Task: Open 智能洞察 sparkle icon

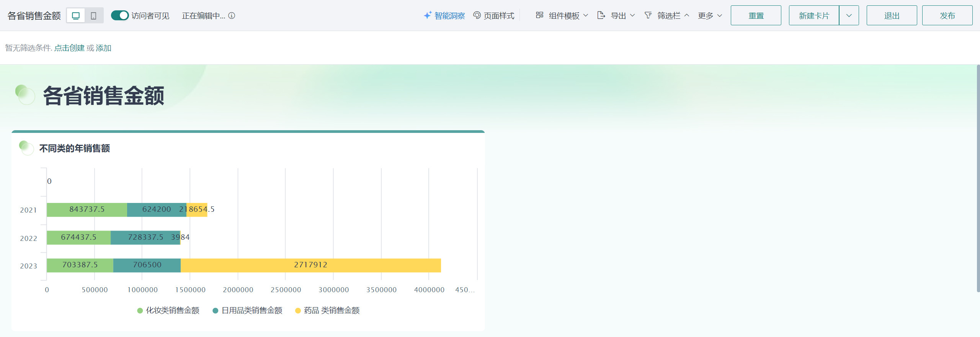Action: pos(428,15)
